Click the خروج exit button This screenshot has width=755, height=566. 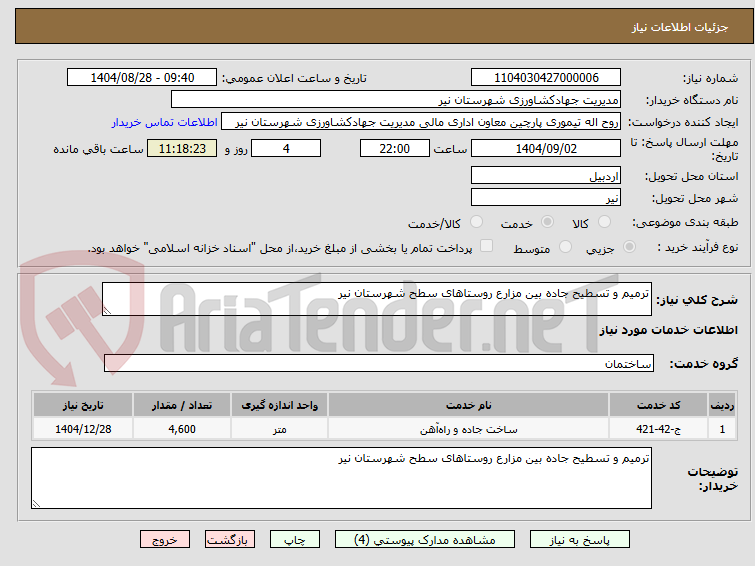click(165, 540)
